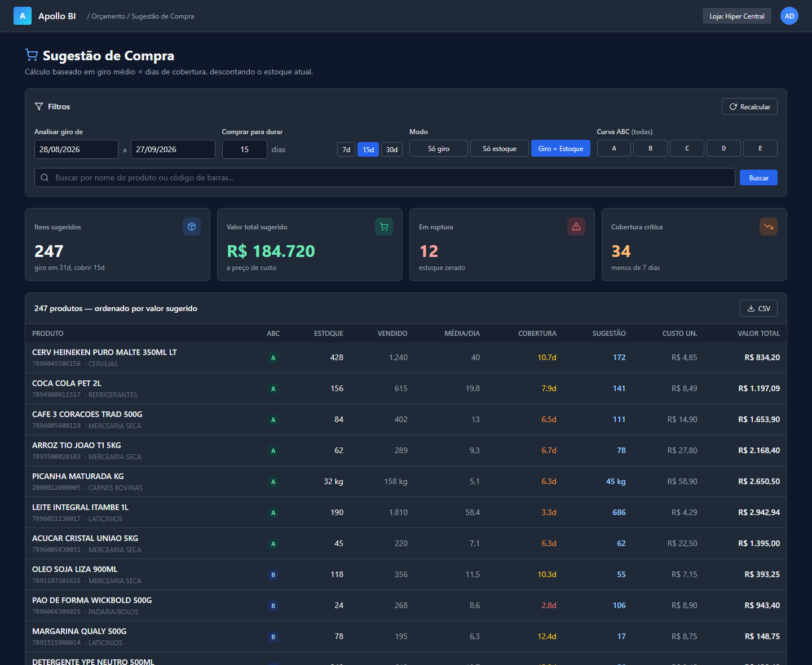The width and height of the screenshot is (812, 665).
Task: Click the warning triangle icon on Em ruptura card
Action: coord(576,227)
